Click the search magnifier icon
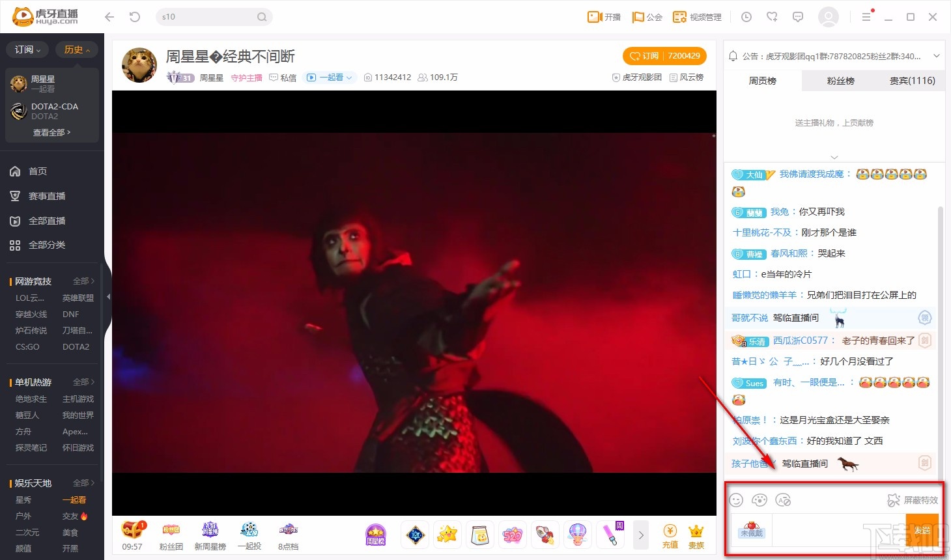951x560 pixels. (261, 17)
